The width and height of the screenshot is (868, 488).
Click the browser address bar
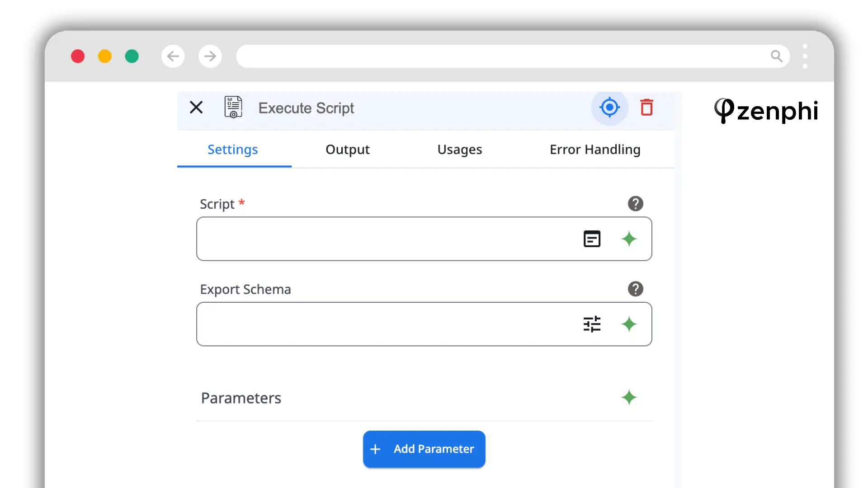(x=513, y=56)
